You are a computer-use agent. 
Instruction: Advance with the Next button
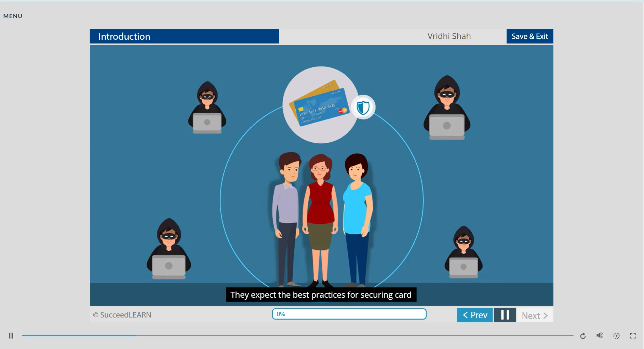[535, 315]
